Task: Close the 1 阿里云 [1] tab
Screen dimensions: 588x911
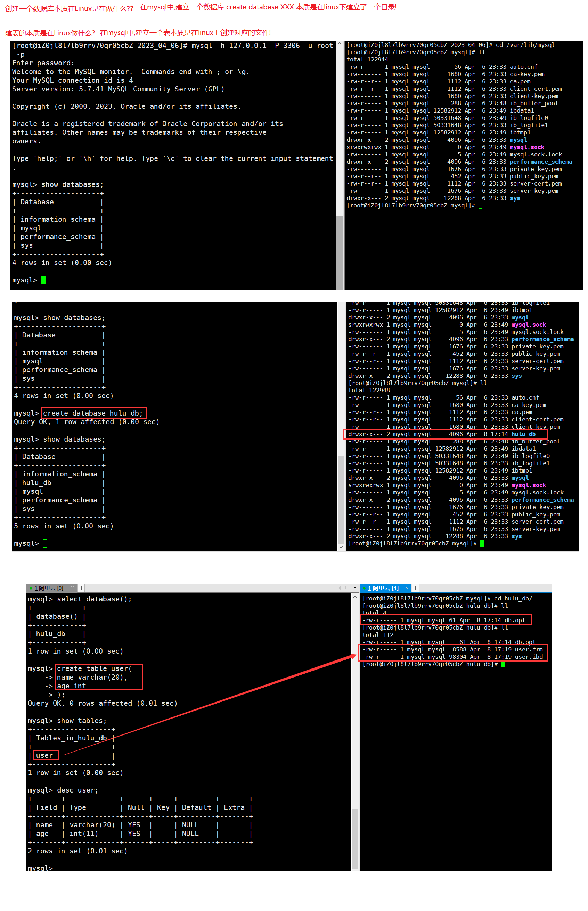Action: 407,588
